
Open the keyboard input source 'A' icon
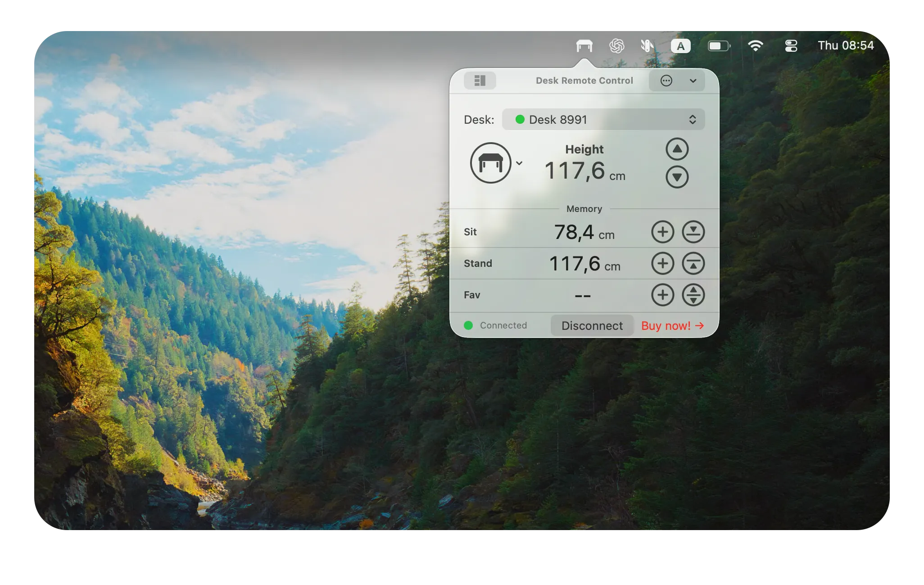click(680, 46)
